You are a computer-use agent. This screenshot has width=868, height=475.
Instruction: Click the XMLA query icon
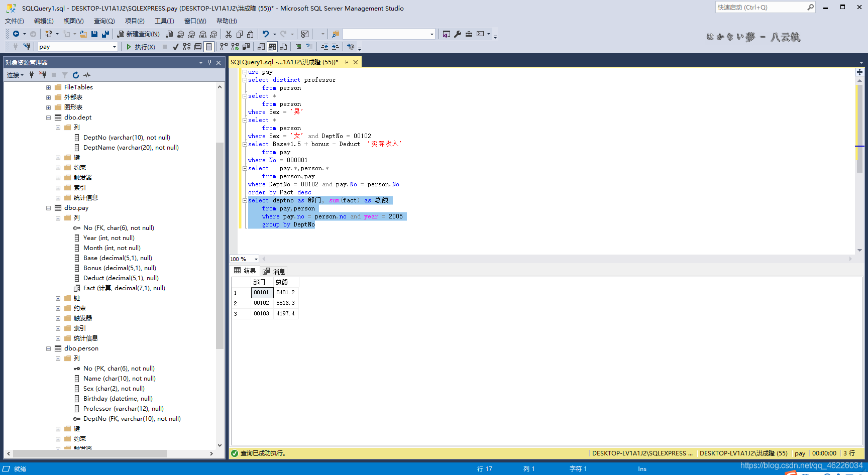click(202, 34)
